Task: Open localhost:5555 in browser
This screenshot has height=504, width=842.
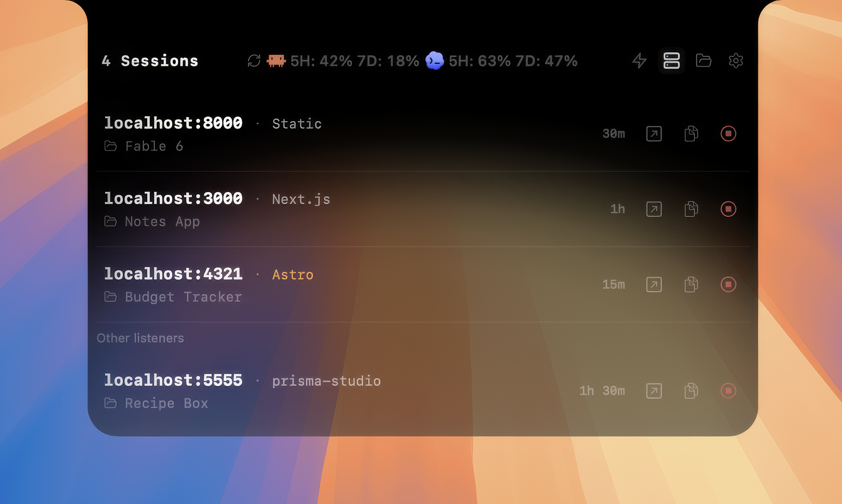Action: pyautogui.click(x=654, y=391)
